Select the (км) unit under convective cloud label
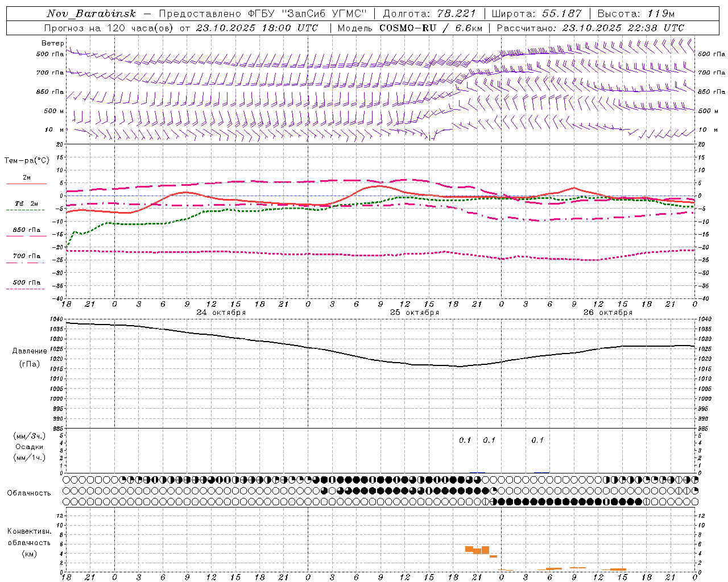 pyautogui.click(x=29, y=554)
